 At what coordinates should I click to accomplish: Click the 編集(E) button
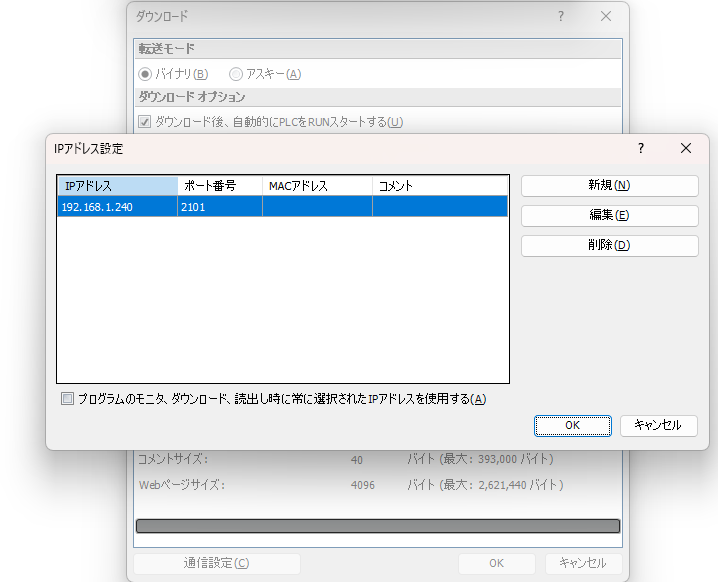(609, 215)
